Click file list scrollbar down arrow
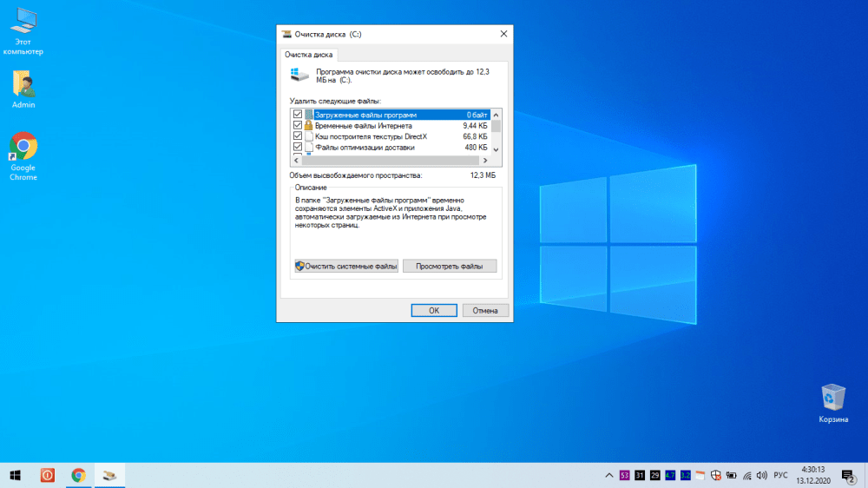This screenshot has width=868, height=488. (496, 150)
